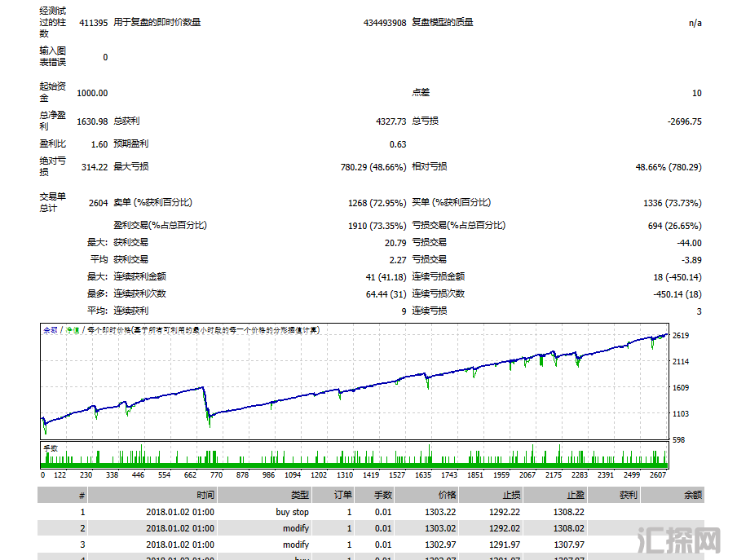The height and width of the screenshot is (560, 737).
Task: Click the 净值 legend label on chart
Action: 73,330
